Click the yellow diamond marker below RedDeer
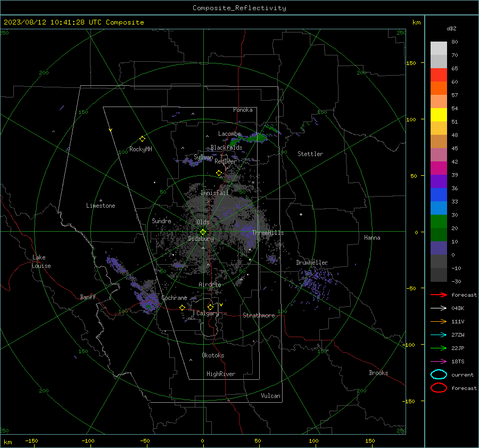 coord(219,173)
